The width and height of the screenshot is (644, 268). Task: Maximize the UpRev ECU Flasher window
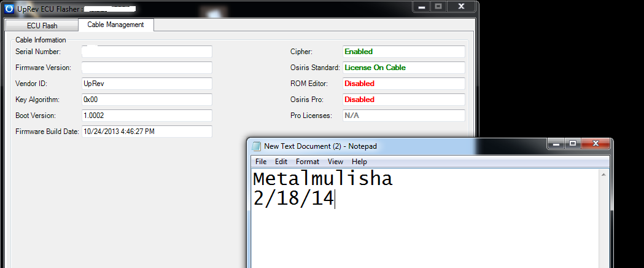[x=438, y=7]
